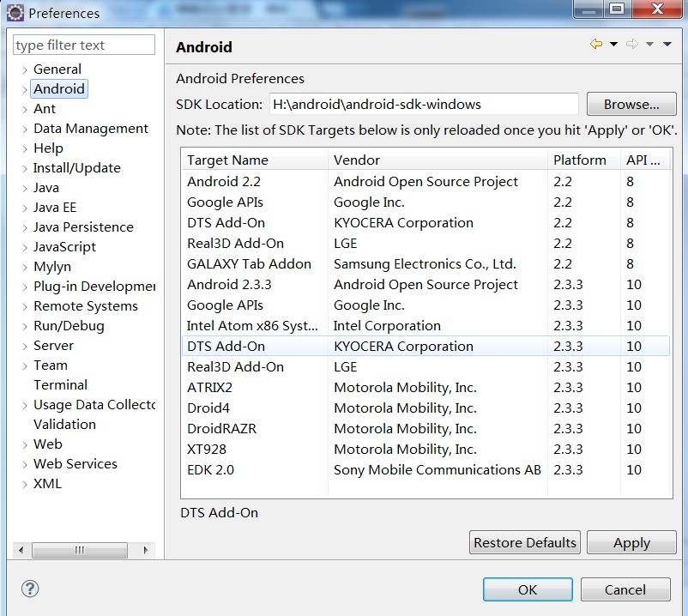Sort by API column header
The width and height of the screenshot is (688, 616).
tap(645, 160)
